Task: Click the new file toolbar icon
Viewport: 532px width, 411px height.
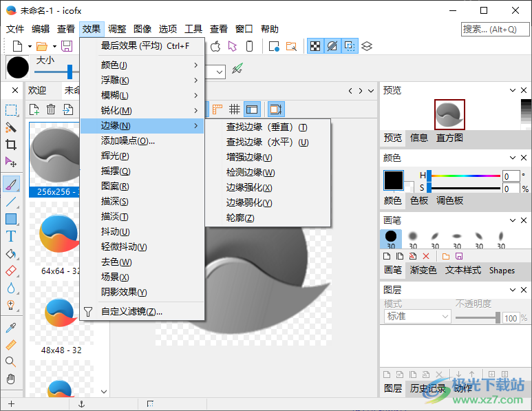Action: 18,46
